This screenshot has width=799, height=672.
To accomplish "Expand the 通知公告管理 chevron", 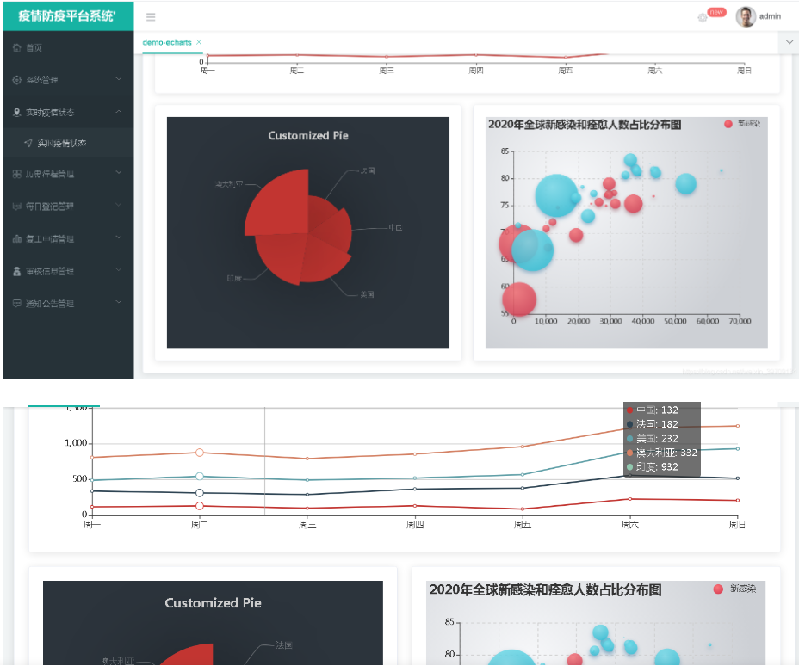I will click(x=119, y=302).
